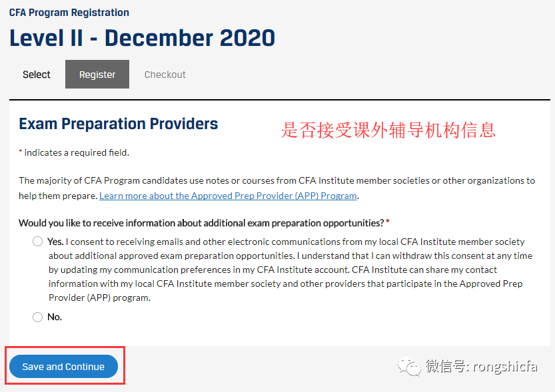The image size is (555, 392).
Task: Choose the No radio button
Action: (37, 317)
